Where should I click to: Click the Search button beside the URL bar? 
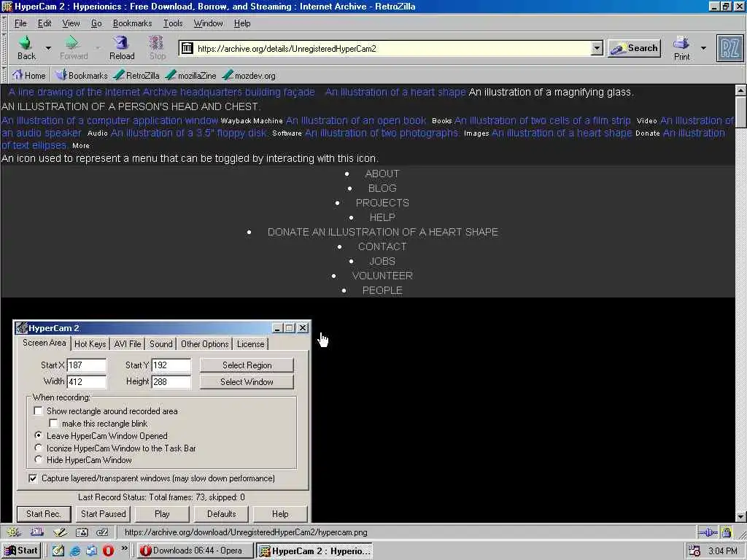pyautogui.click(x=634, y=48)
